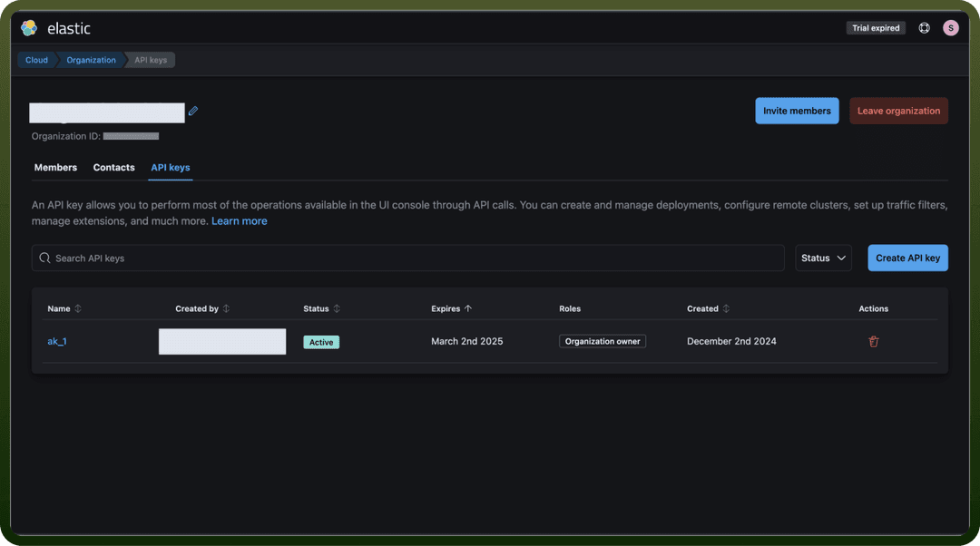Click the API keys breadcrumb

tap(151, 60)
